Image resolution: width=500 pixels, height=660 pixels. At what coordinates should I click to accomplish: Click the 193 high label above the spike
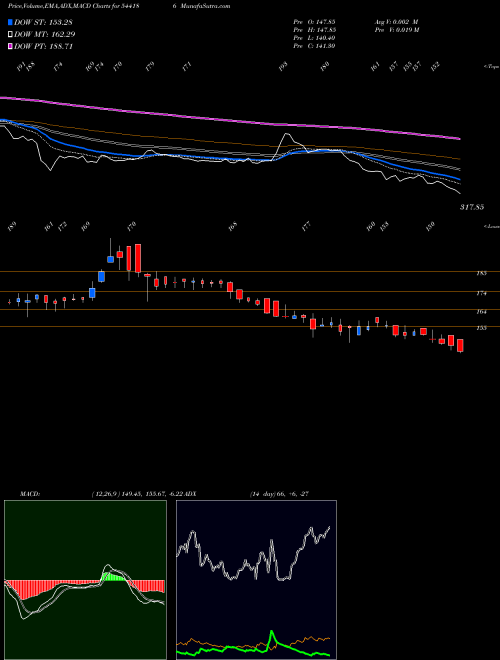click(284, 66)
